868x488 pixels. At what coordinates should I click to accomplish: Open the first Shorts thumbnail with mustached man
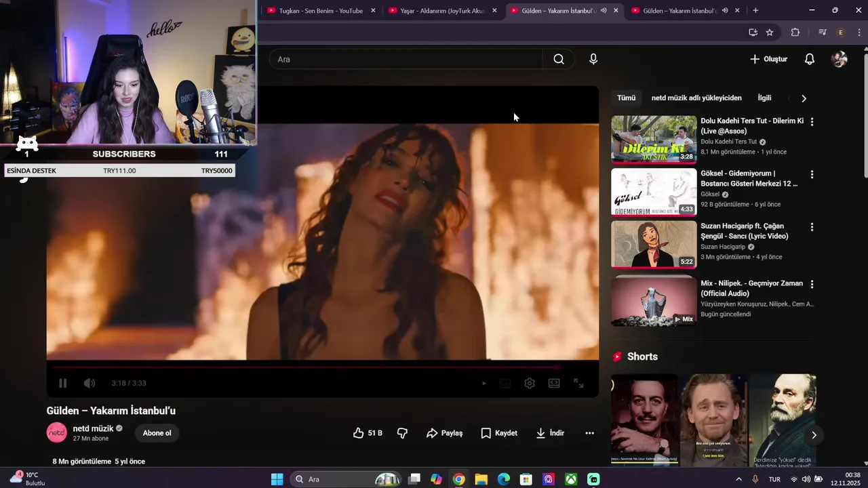[x=644, y=420]
